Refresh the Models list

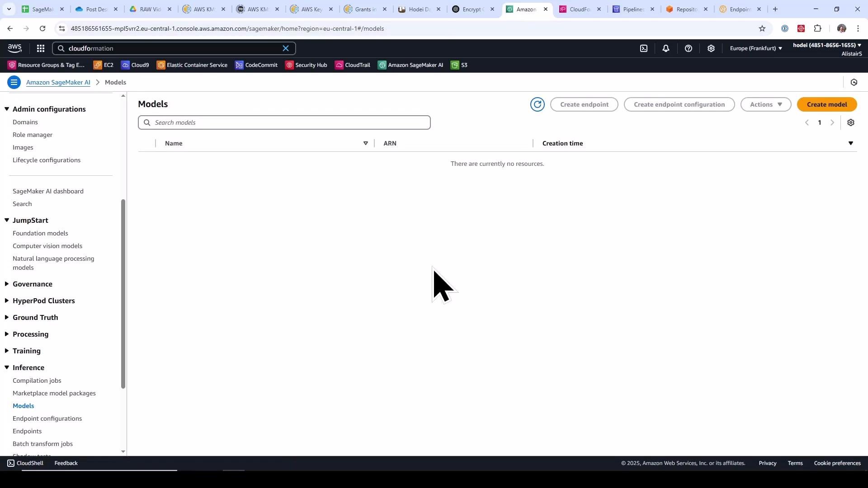538,104
